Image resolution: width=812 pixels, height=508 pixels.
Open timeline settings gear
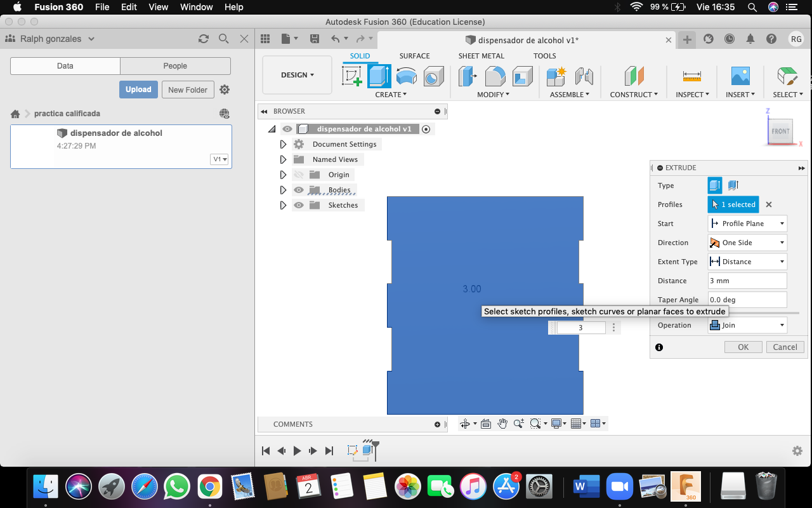point(797,451)
